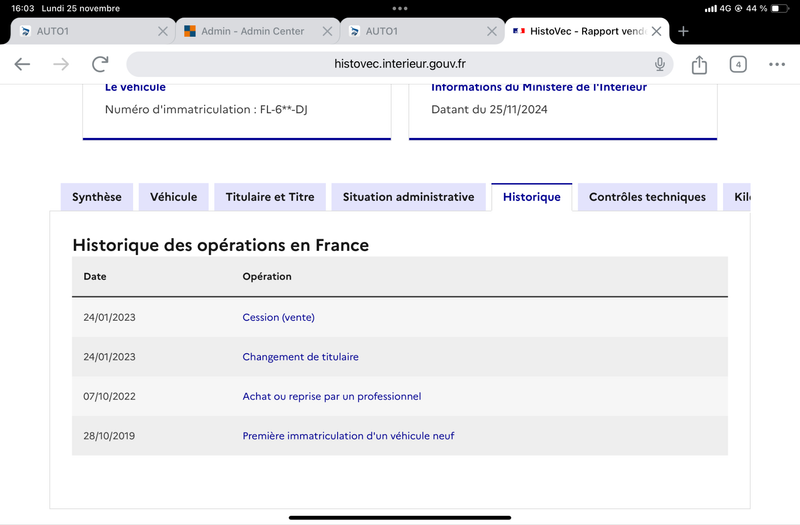Close the first AUTO1 tab

pyautogui.click(x=163, y=31)
